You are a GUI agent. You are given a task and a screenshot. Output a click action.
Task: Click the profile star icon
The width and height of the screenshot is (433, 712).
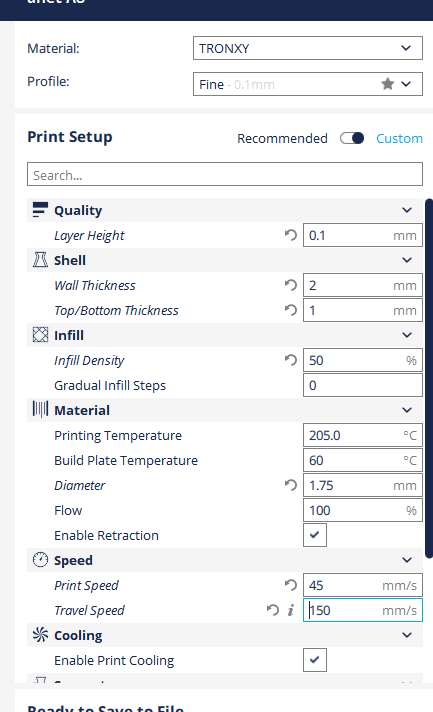point(388,84)
